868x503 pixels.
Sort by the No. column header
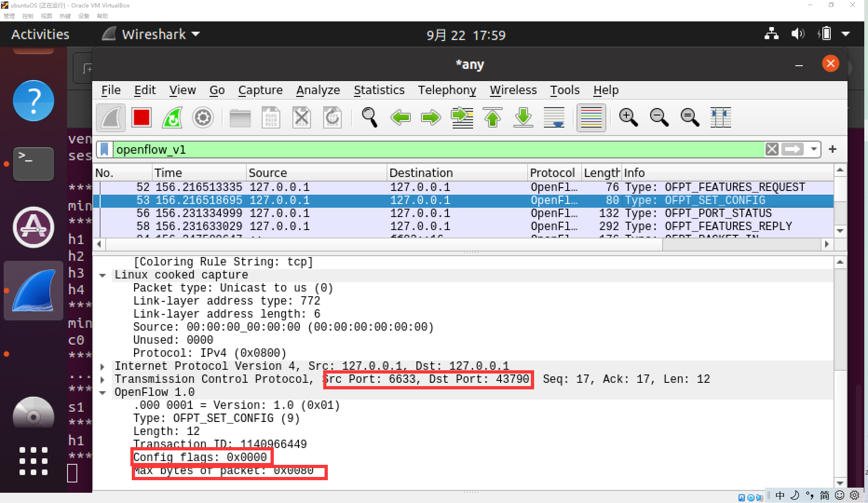click(122, 173)
